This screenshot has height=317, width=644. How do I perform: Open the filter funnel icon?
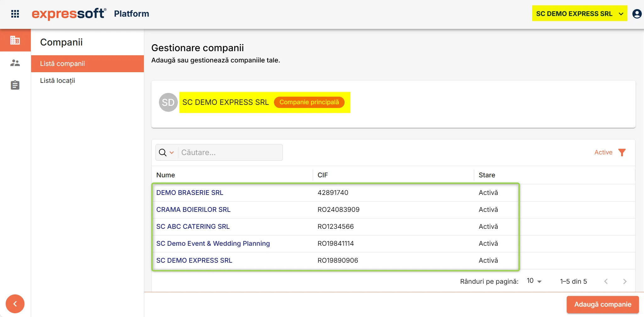point(622,153)
